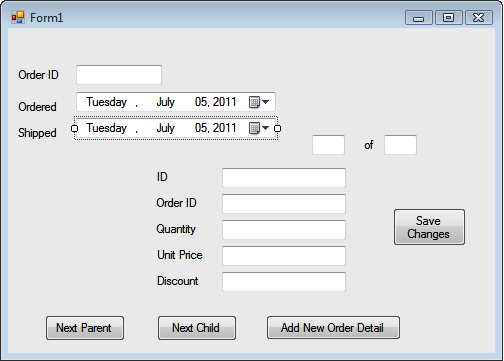Advance with the Next Child button
The width and height of the screenshot is (504, 361).
(197, 328)
